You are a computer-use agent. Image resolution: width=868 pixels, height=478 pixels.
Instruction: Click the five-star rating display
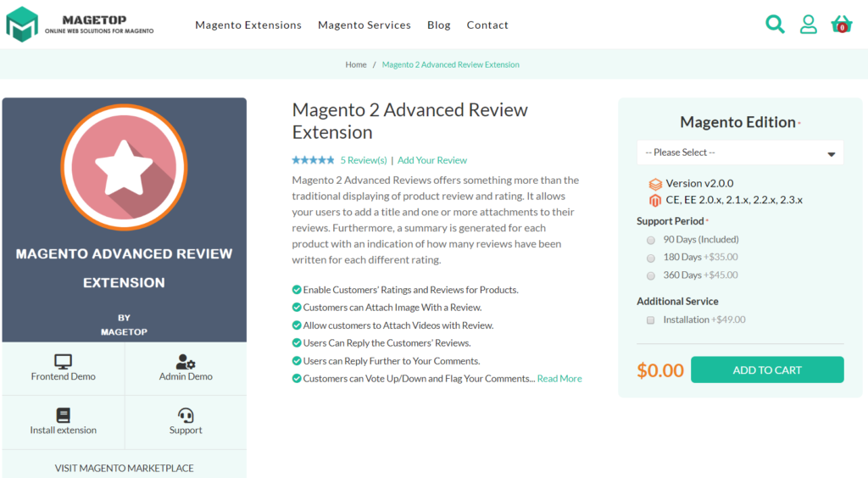(313, 160)
